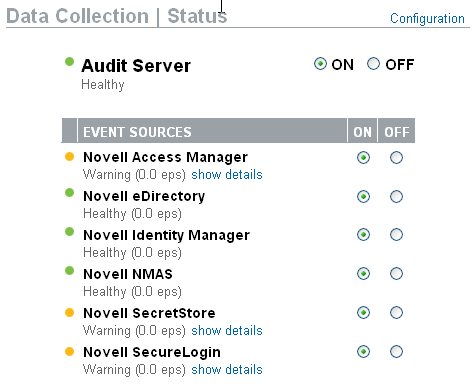This screenshot has height=390, width=476.
Task: Click the orange Novell SecureLogin status dot
Action: click(69, 352)
